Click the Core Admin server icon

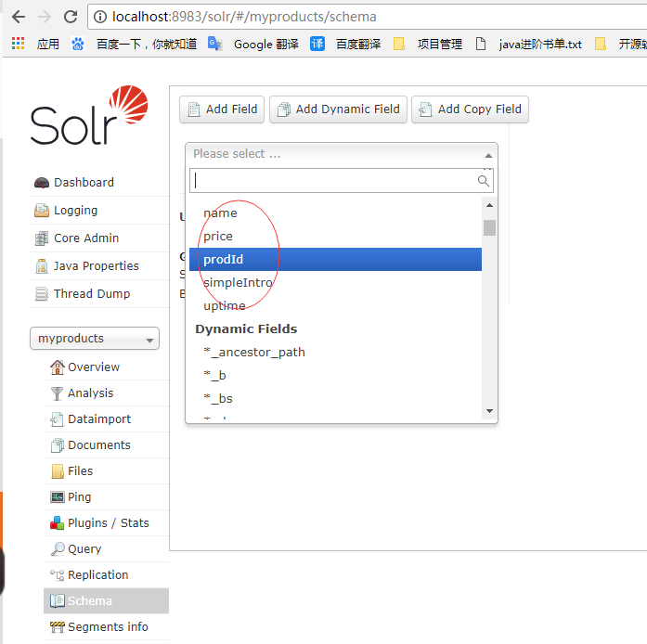(41, 238)
